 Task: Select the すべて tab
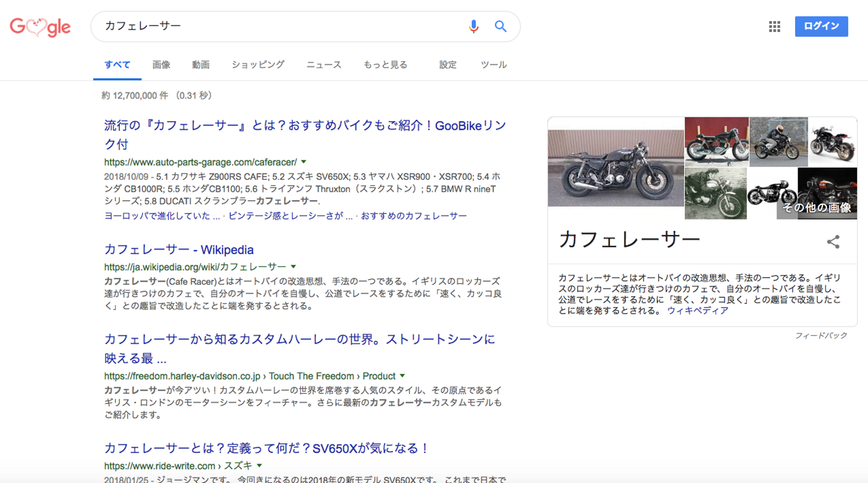(x=118, y=65)
